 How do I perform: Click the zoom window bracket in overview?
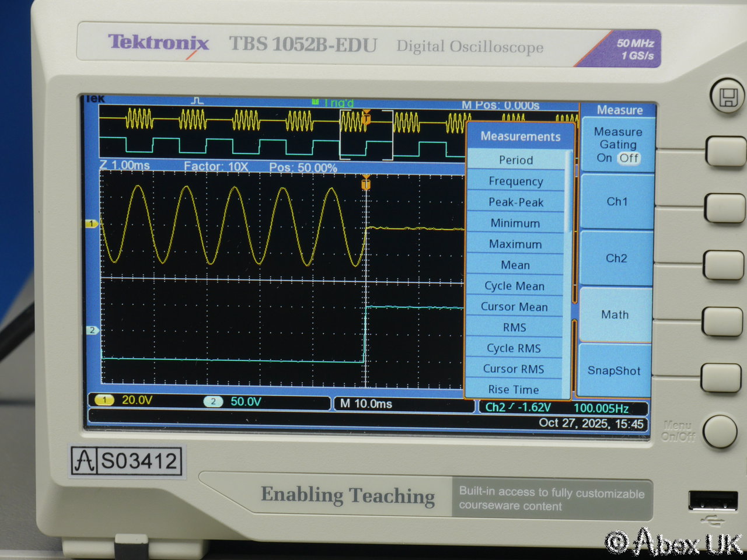click(x=366, y=134)
